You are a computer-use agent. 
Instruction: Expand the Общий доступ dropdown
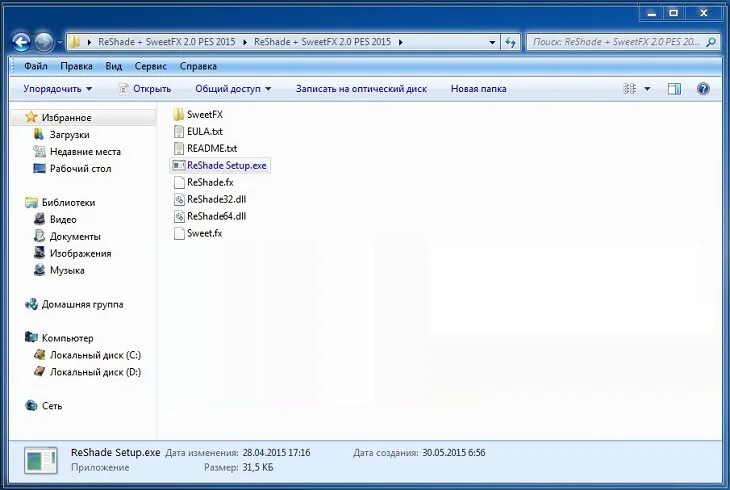[233, 88]
